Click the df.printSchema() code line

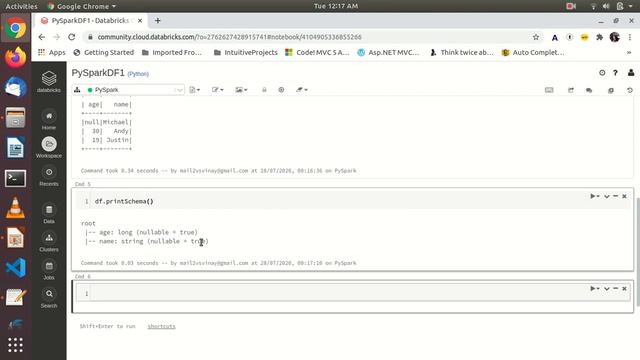pyautogui.click(x=124, y=201)
